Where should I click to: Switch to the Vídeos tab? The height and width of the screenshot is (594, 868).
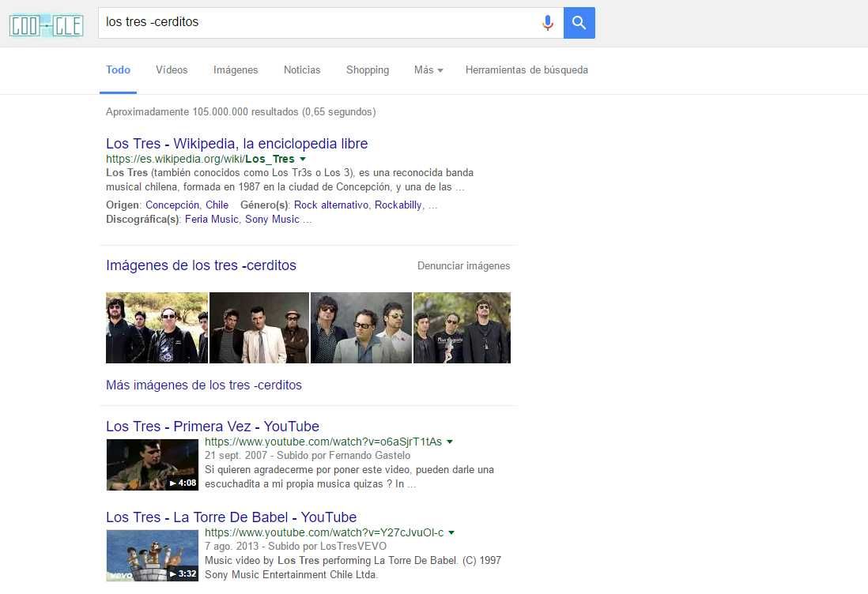[172, 70]
